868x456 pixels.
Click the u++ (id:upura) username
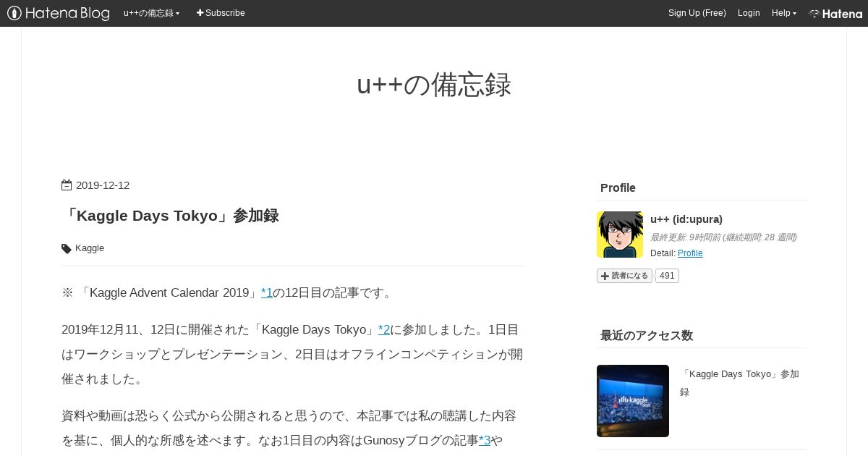click(x=686, y=219)
